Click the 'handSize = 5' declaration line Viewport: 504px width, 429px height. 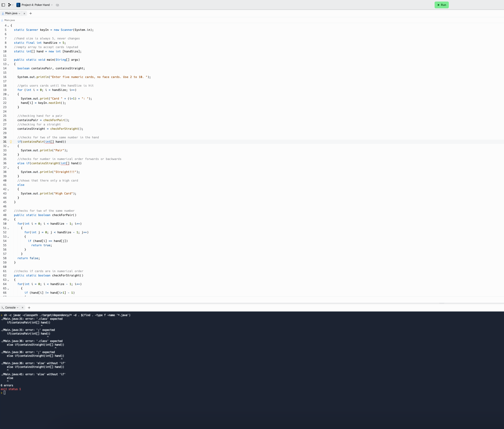pyautogui.click(x=40, y=43)
